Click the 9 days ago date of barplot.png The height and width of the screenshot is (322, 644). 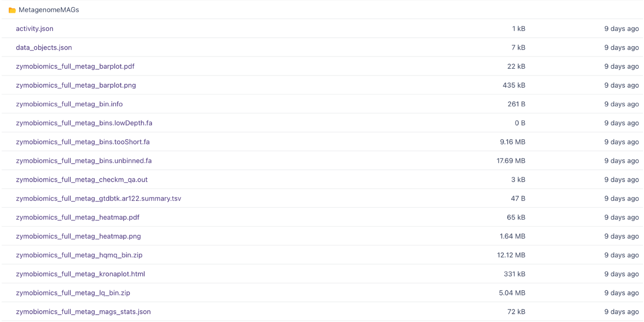pyautogui.click(x=621, y=85)
